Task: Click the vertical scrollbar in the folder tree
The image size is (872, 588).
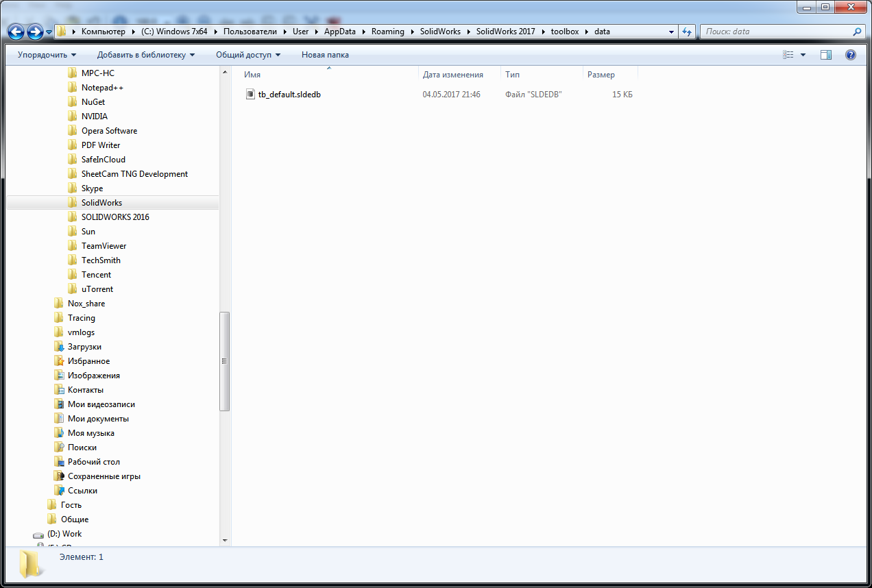Action: click(x=225, y=360)
